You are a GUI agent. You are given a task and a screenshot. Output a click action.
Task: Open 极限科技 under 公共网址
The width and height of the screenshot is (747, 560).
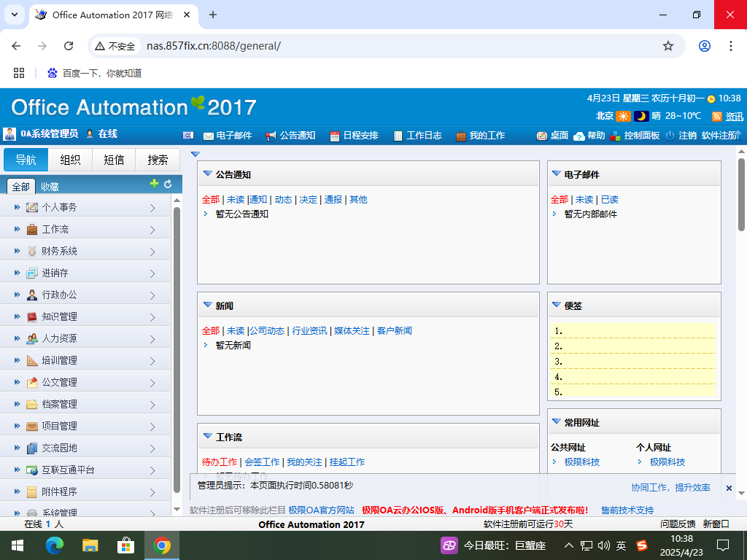581,462
